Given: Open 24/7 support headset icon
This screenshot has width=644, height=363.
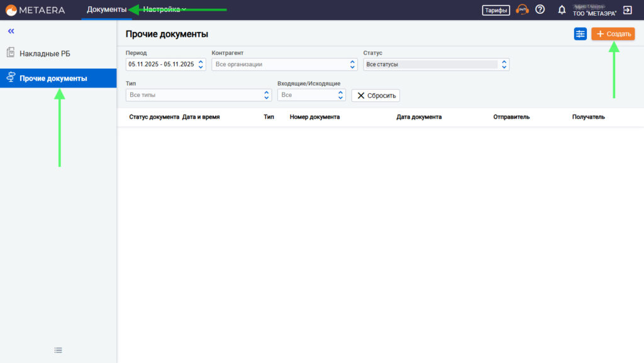Looking at the screenshot, I should tap(522, 9).
